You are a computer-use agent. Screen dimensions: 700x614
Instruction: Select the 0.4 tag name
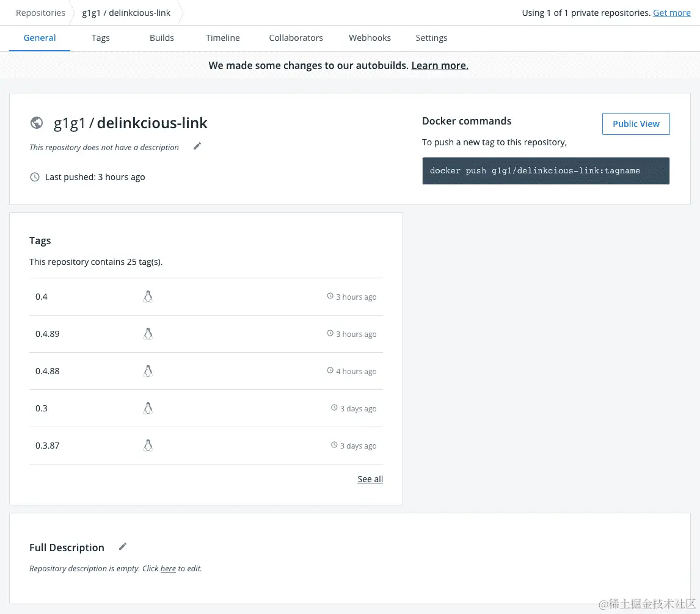click(x=41, y=297)
